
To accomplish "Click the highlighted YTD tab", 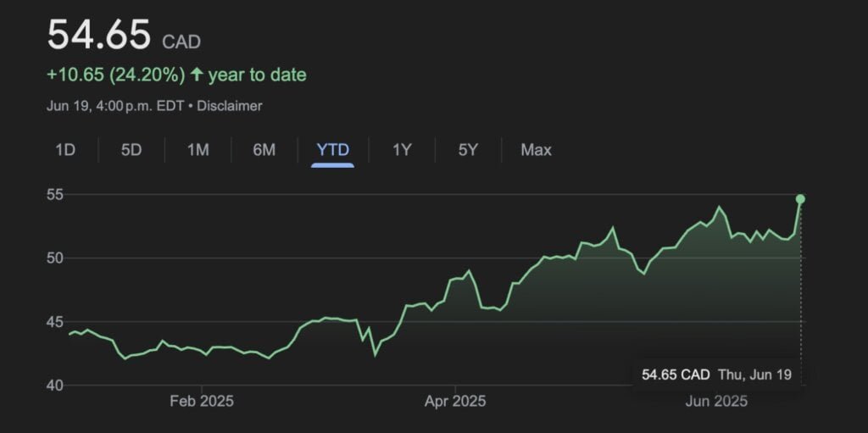I will click(332, 150).
